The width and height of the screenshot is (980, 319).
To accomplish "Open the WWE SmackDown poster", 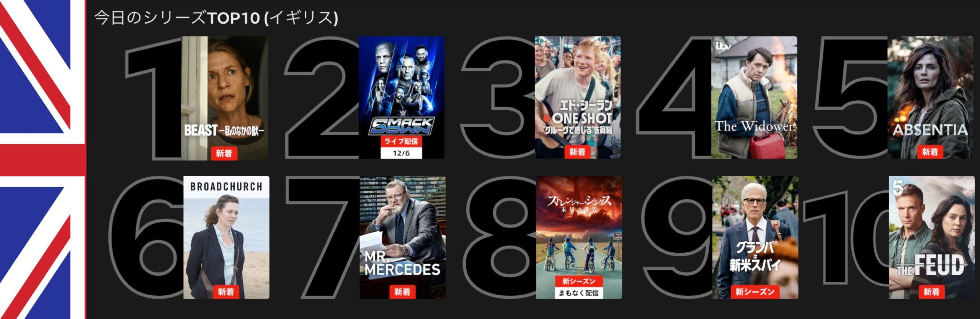I will click(x=402, y=98).
